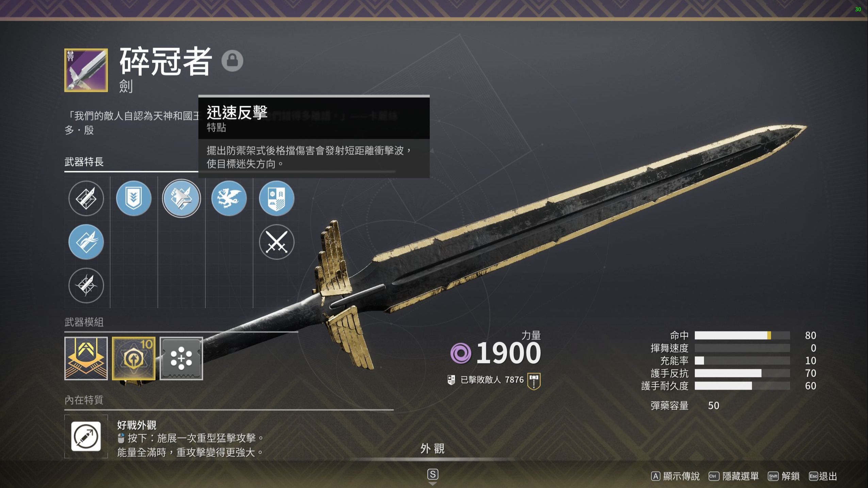Click the S key down-arrow indicator

(433, 477)
